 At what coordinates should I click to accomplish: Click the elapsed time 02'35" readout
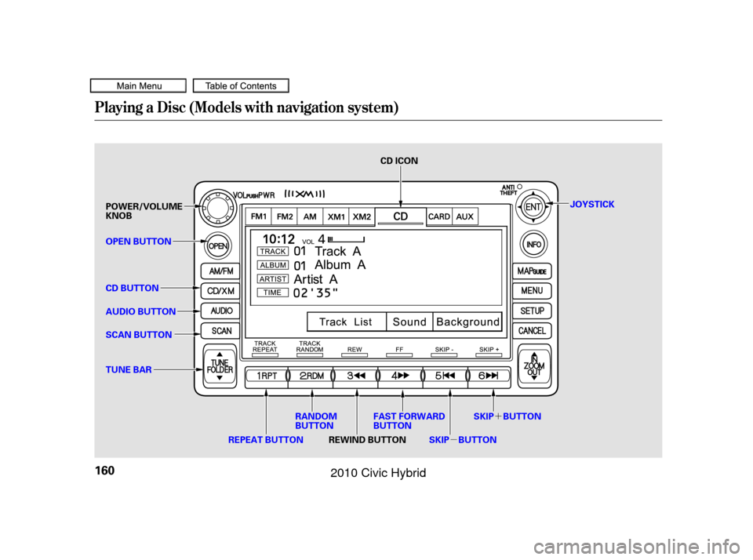(x=315, y=293)
